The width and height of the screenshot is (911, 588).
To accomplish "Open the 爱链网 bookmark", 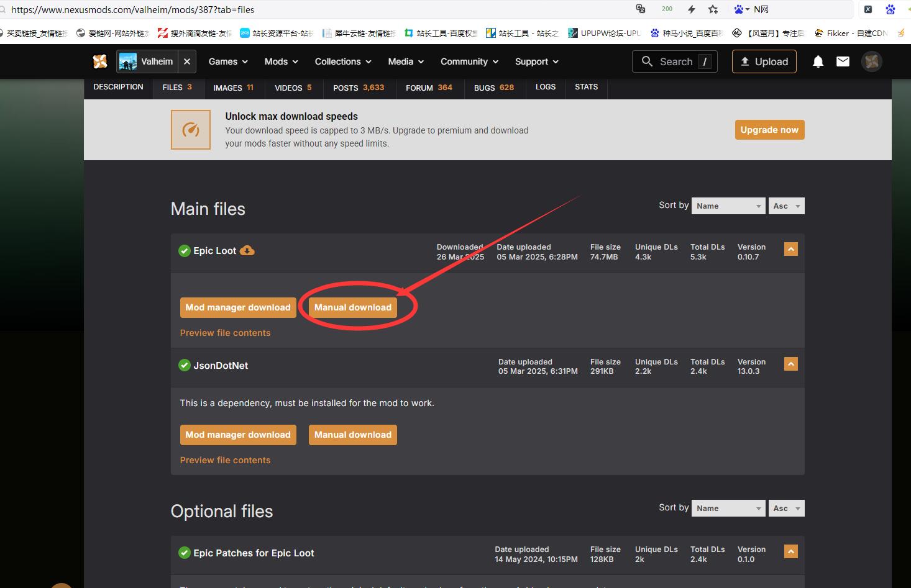I will 112,33.
